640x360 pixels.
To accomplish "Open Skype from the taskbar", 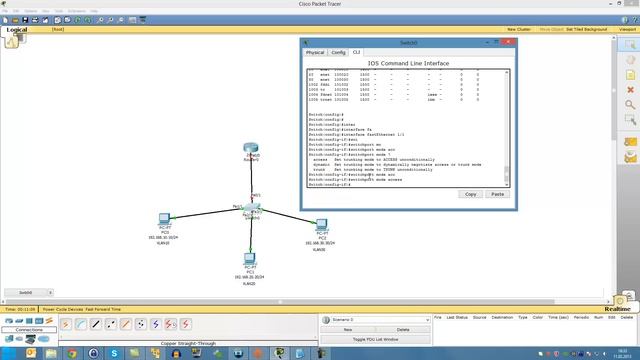I will tap(114, 353).
